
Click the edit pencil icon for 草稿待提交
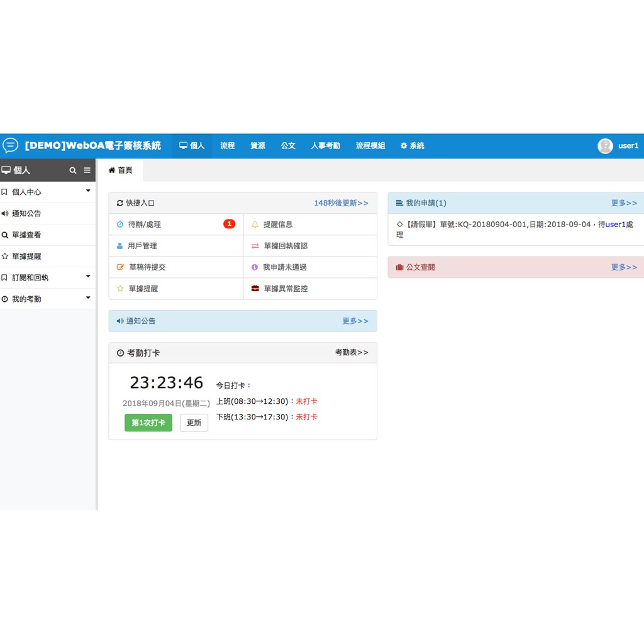pyautogui.click(x=120, y=267)
